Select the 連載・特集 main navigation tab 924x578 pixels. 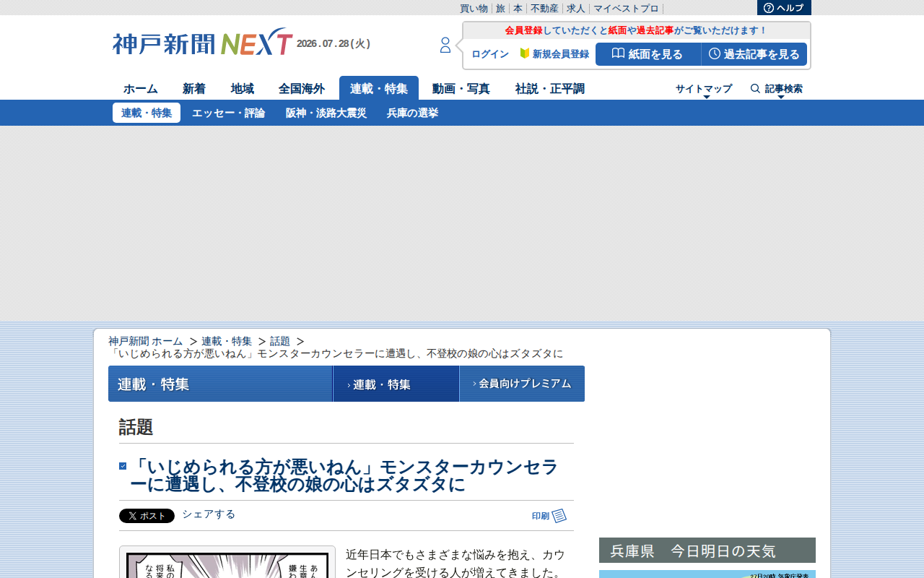pos(379,88)
